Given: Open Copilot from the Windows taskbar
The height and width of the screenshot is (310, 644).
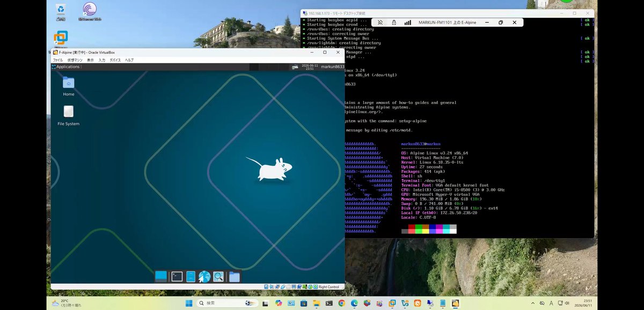Looking at the screenshot, I should coord(279,303).
